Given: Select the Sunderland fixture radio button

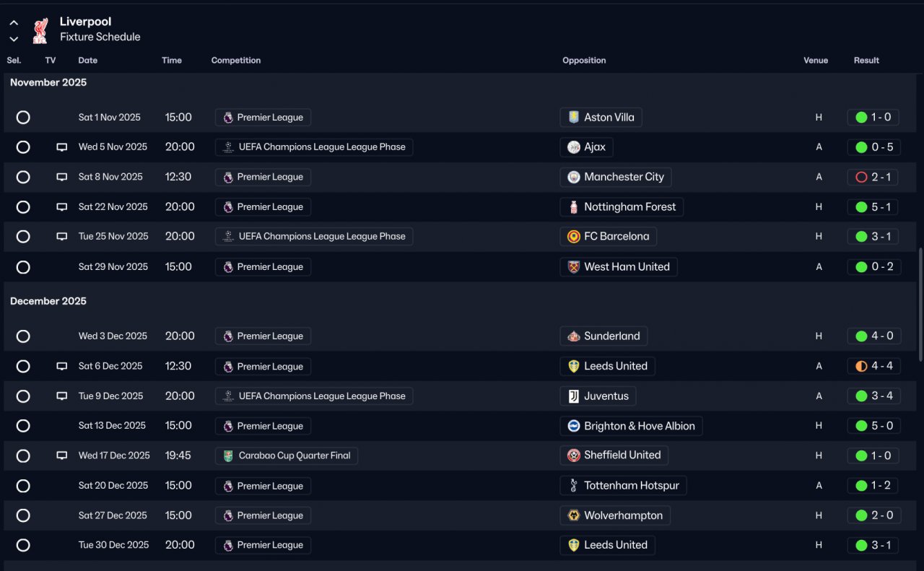Looking at the screenshot, I should [23, 336].
